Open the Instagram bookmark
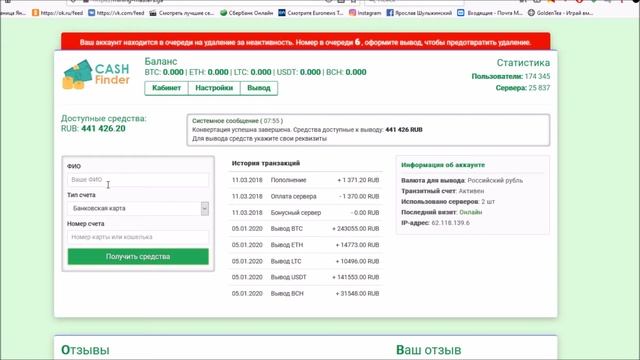640x360 pixels. pos(365,13)
